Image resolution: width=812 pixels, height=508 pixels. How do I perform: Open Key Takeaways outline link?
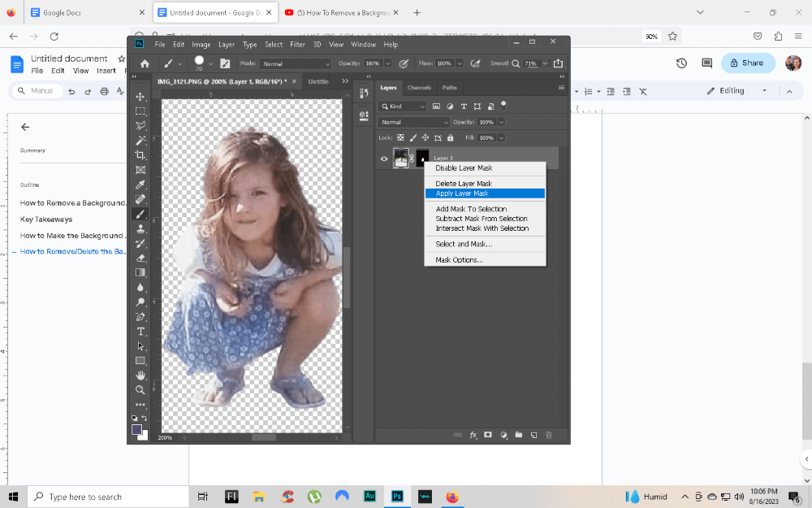click(46, 219)
